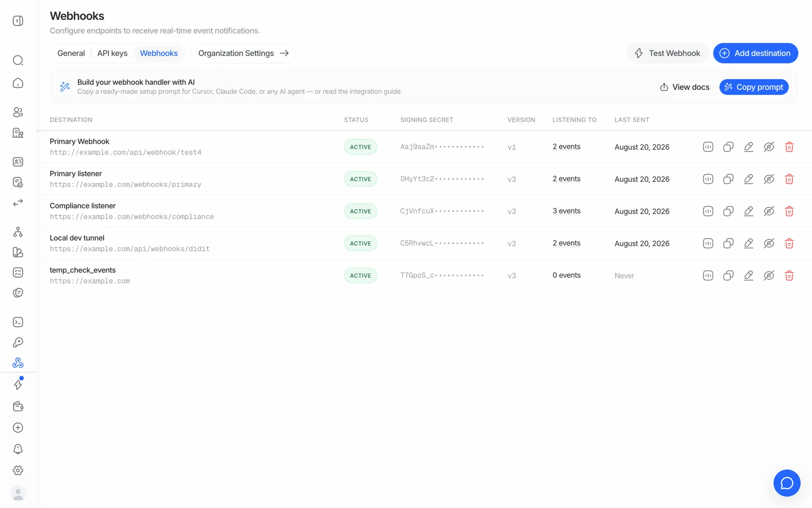Click the masked secret starting CjVnfcuX
The height and width of the screenshot is (508, 812).
[442, 211]
